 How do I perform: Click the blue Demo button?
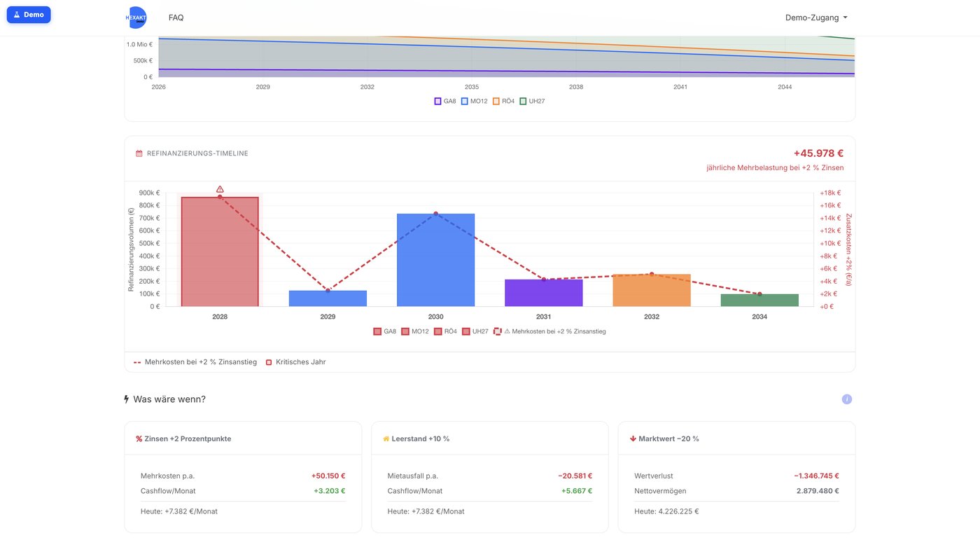pos(29,15)
